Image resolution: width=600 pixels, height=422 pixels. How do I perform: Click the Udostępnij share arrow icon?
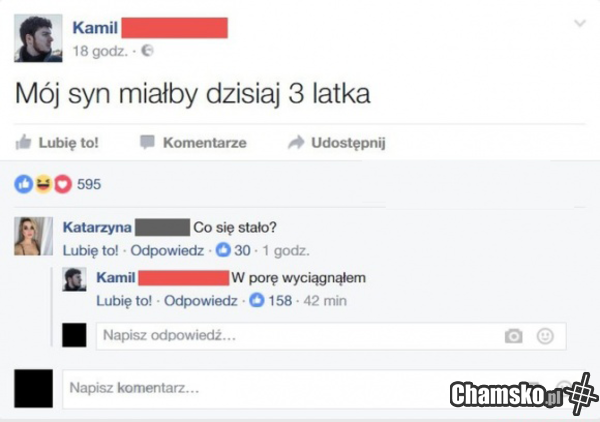coord(296,142)
